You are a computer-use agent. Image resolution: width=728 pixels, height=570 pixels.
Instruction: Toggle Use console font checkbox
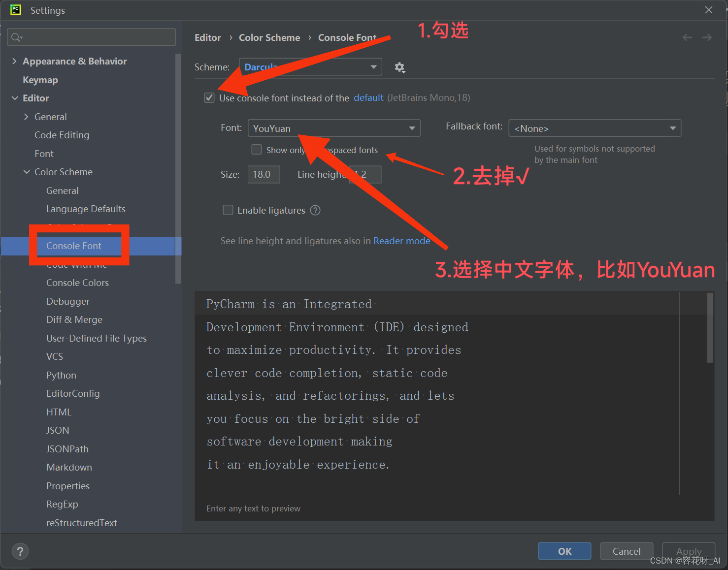click(209, 97)
